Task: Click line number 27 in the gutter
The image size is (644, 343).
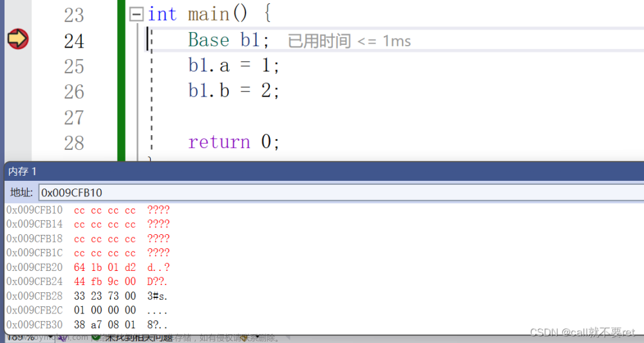Action: (74, 118)
